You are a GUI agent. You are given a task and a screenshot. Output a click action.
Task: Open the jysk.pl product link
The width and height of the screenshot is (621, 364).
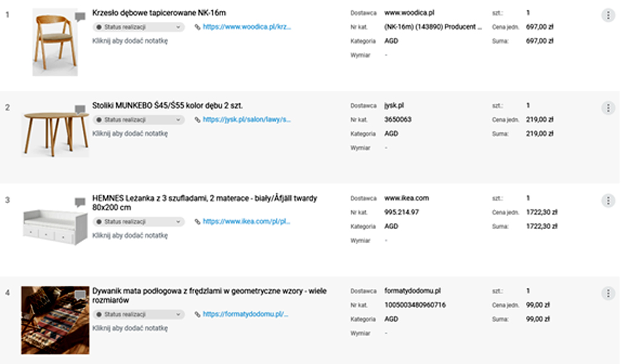pyautogui.click(x=247, y=120)
